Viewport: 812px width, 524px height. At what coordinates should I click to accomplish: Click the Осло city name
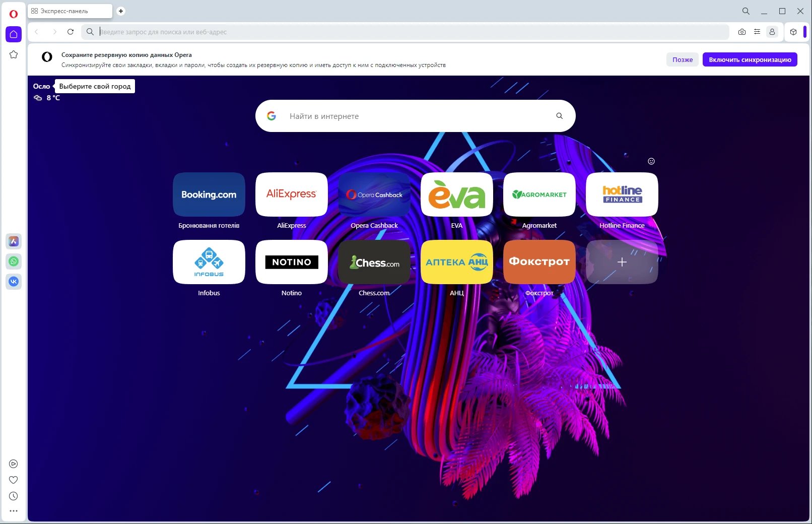coord(42,86)
